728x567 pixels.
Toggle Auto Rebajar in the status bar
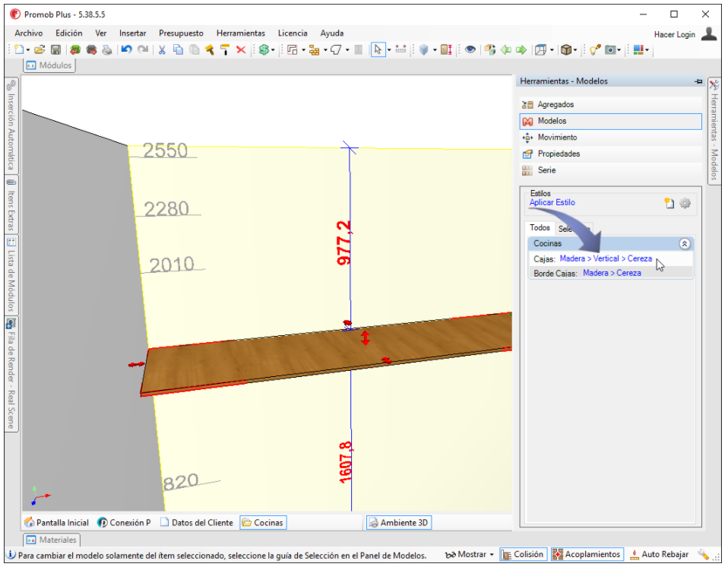pos(660,554)
